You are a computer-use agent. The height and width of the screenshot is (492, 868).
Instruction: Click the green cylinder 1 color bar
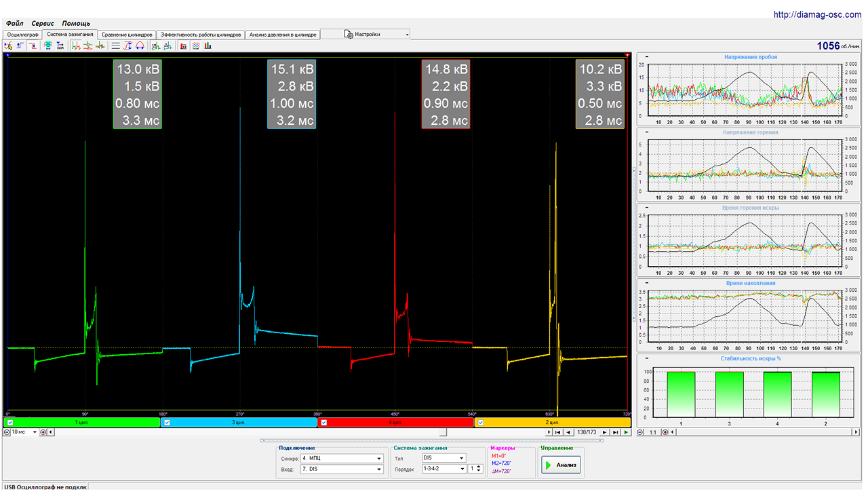(x=82, y=422)
